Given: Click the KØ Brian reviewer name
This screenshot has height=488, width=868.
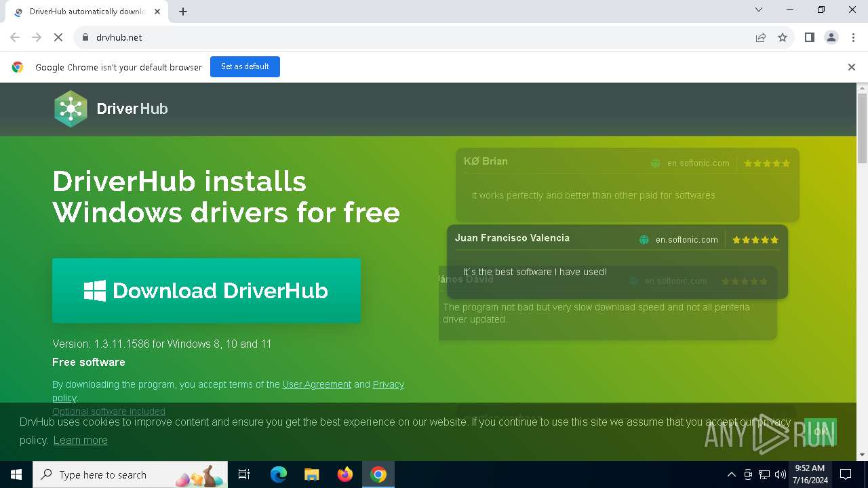Looking at the screenshot, I should tap(486, 161).
